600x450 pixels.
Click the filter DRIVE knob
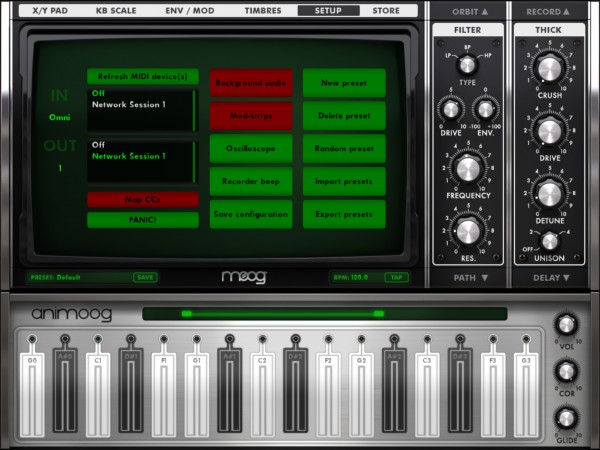[x=451, y=110]
